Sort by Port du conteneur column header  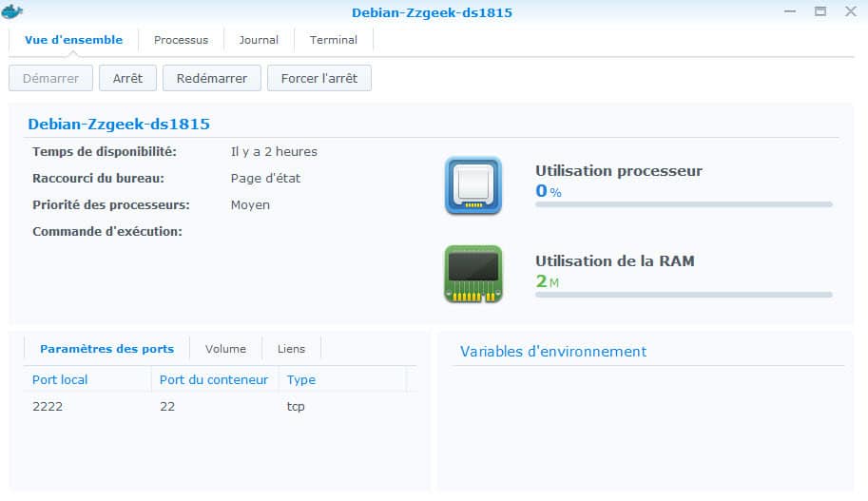click(x=215, y=379)
